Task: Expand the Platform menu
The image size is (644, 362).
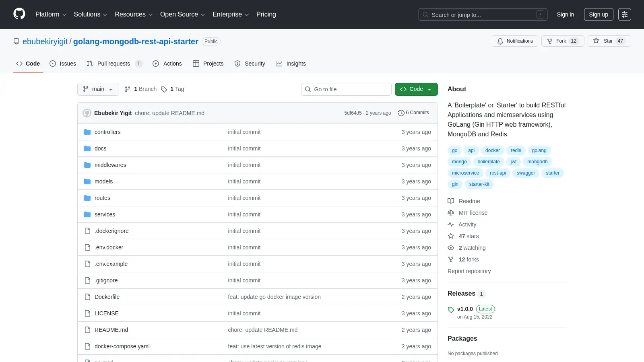Action: pos(51,14)
